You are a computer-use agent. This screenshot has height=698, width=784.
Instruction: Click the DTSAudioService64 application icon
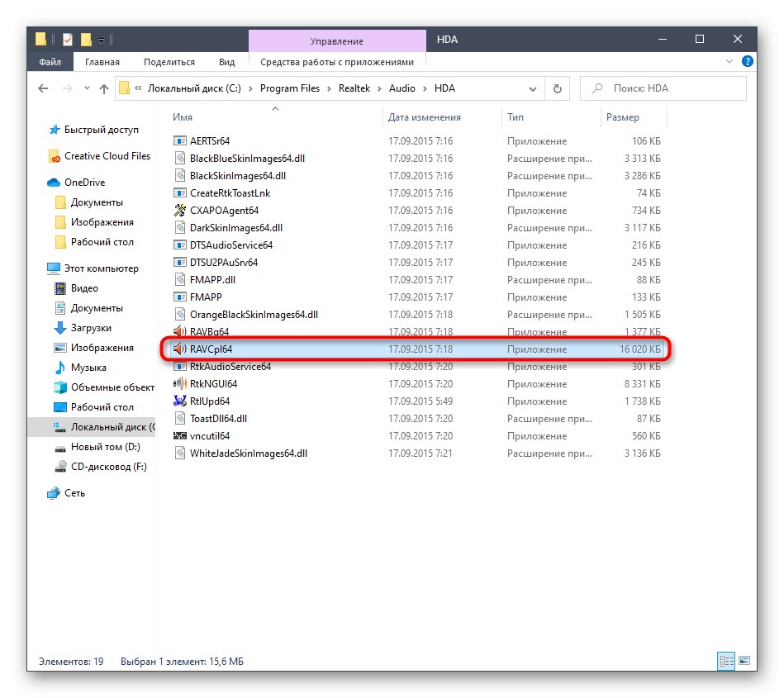click(179, 245)
